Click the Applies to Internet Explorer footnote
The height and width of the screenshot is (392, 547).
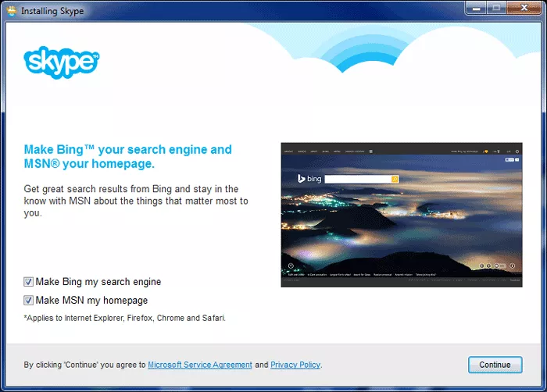pos(124,318)
